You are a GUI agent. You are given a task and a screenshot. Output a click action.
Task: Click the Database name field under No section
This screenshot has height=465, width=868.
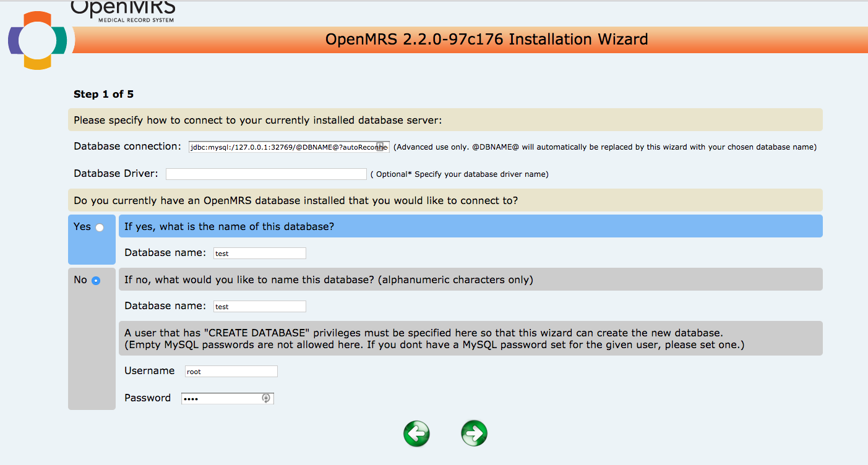259,306
